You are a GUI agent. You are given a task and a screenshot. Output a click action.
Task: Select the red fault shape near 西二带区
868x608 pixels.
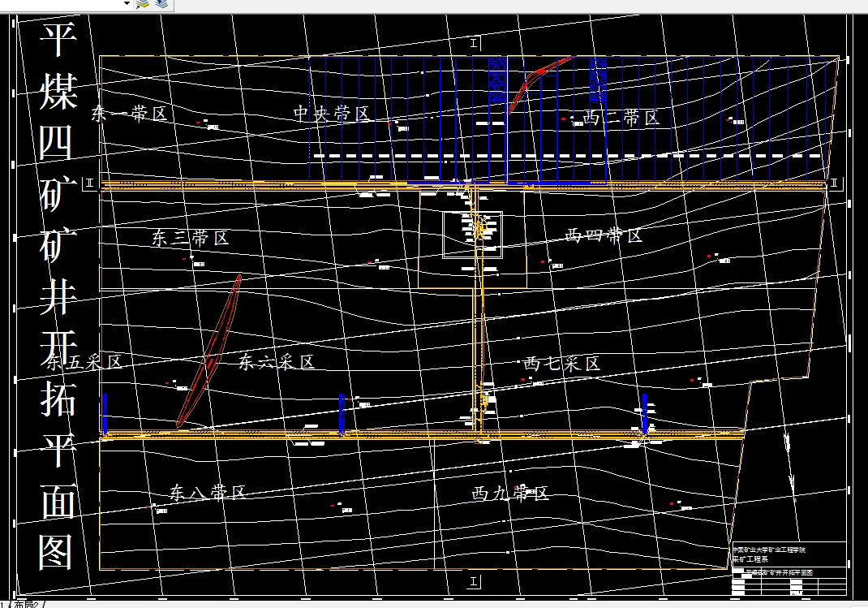539,83
